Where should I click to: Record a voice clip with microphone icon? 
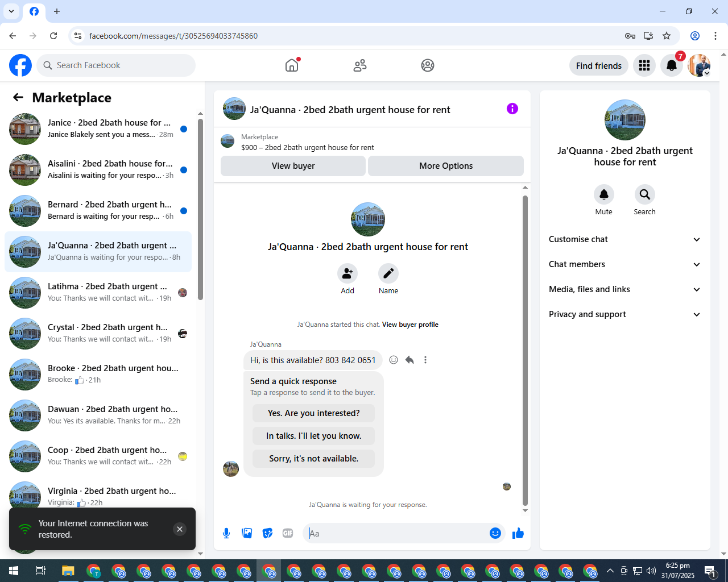click(226, 533)
